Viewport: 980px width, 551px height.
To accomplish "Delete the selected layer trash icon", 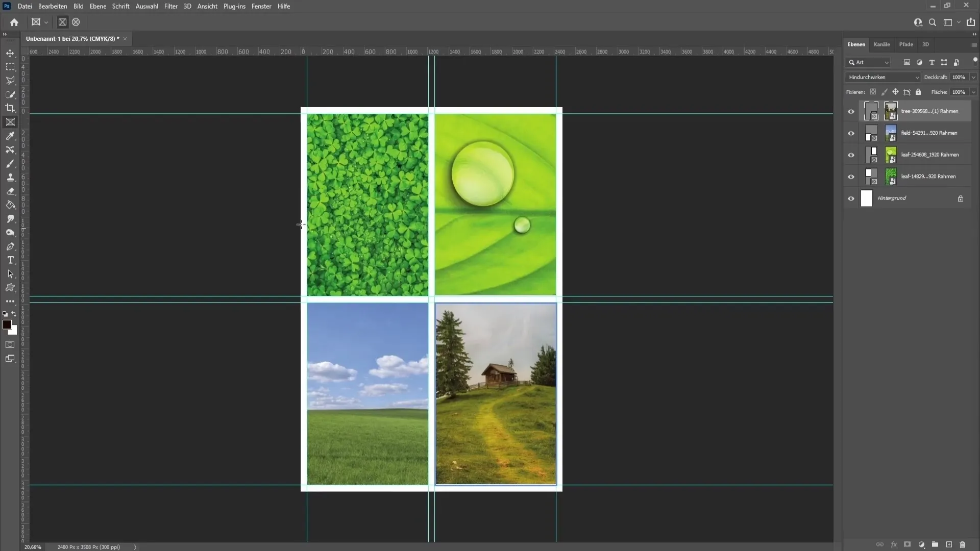I will point(963,544).
